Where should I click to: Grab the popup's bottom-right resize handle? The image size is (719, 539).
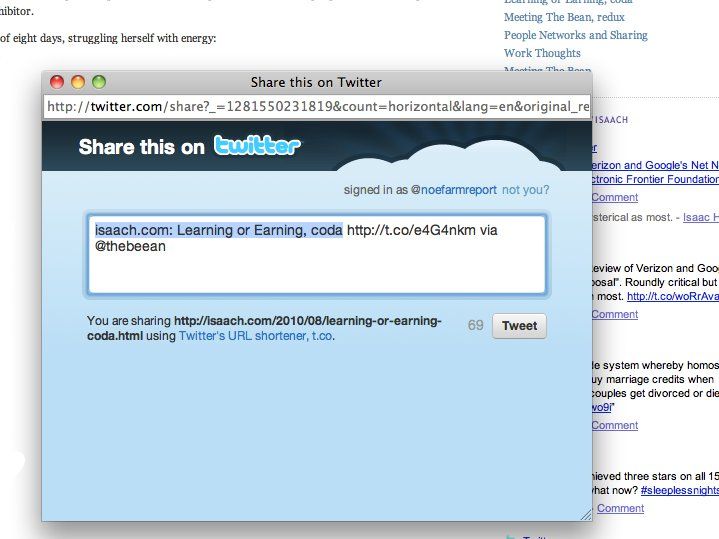tap(586, 515)
